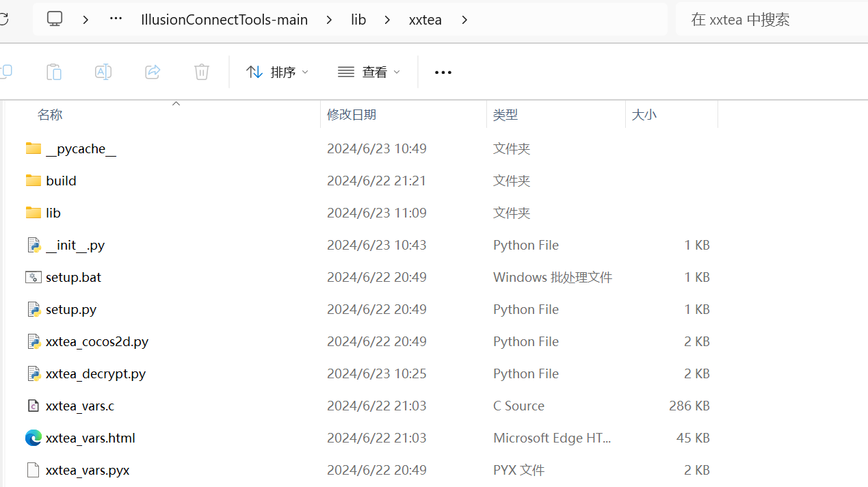Select the xxtea_vars.html Edge file icon
The width and height of the screenshot is (868, 487).
[33, 438]
